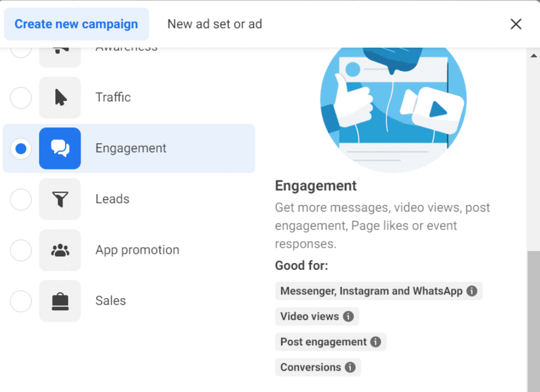Screen dimensions: 540x392
Task: Click the Sales shopping bag icon
Action: [x=60, y=301]
